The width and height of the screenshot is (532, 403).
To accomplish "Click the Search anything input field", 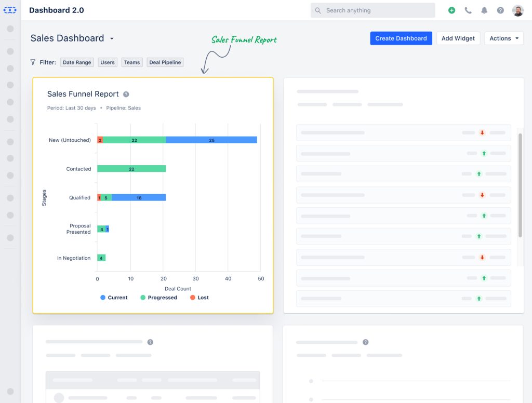I will (x=373, y=10).
